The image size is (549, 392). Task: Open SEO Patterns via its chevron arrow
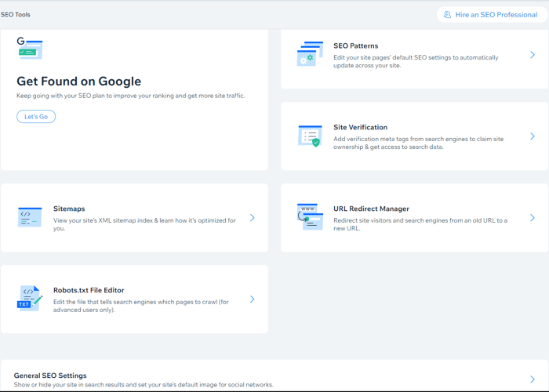point(533,55)
